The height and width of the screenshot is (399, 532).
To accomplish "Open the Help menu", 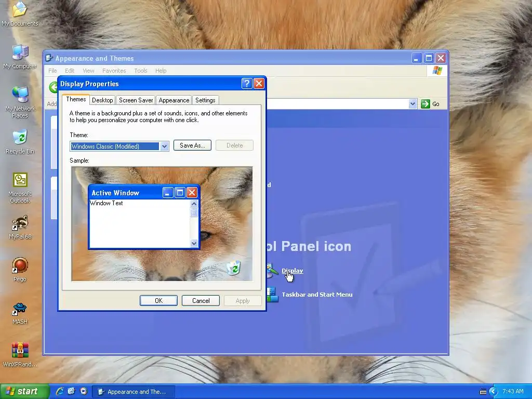I will (161, 71).
